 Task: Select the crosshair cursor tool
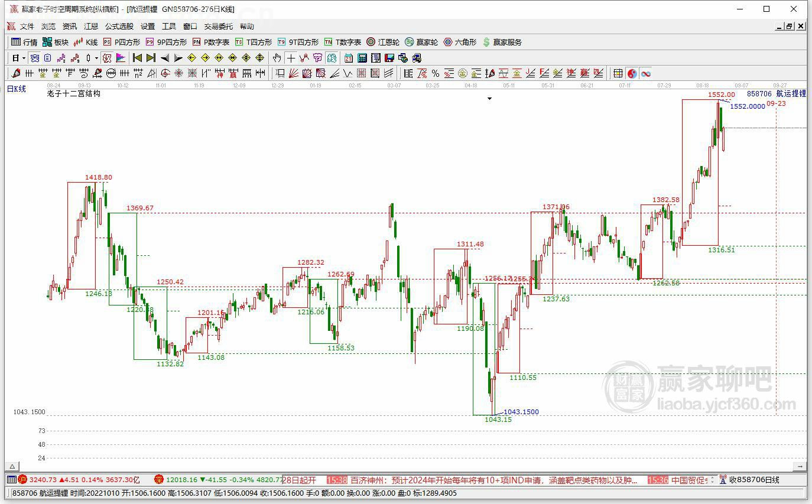[x=290, y=58]
